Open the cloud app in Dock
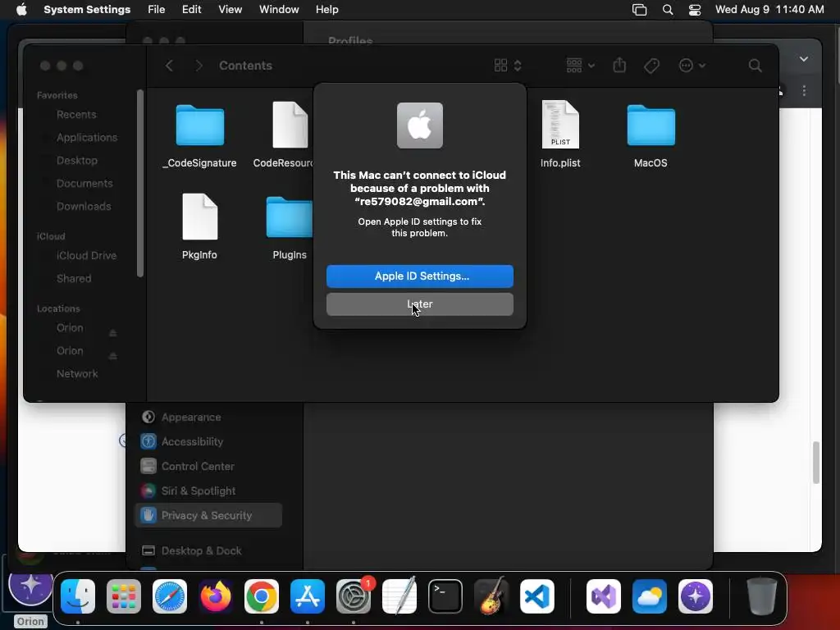This screenshot has width=840, height=630. (x=650, y=596)
